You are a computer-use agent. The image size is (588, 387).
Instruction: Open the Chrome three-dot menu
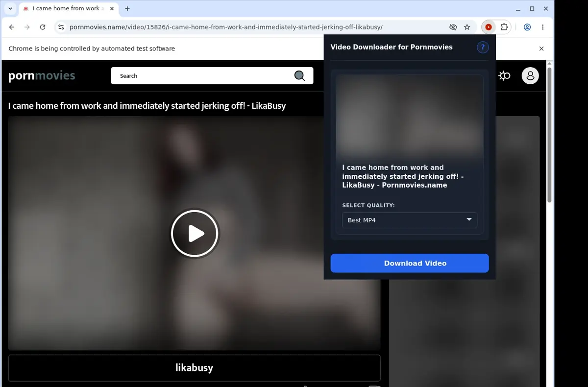click(x=542, y=27)
